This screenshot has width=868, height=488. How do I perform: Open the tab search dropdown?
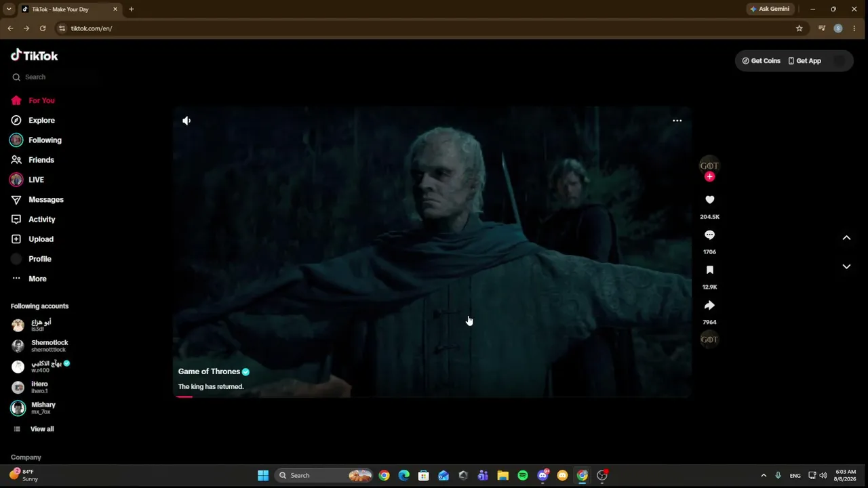[x=9, y=9]
